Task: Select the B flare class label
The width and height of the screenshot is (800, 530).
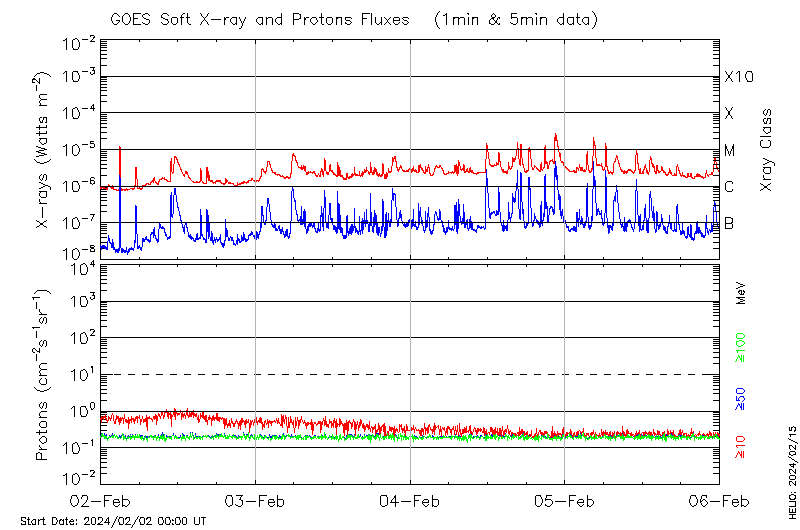Action: pyautogui.click(x=729, y=223)
